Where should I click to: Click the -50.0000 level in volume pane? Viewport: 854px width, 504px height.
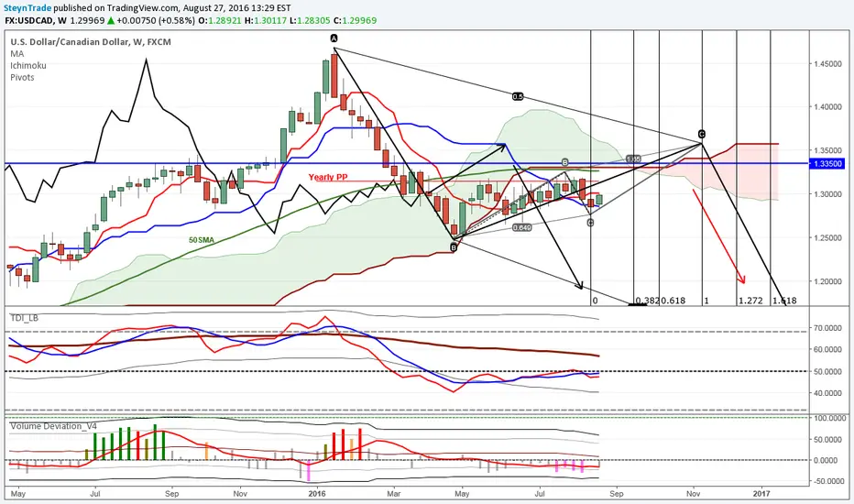point(829,481)
